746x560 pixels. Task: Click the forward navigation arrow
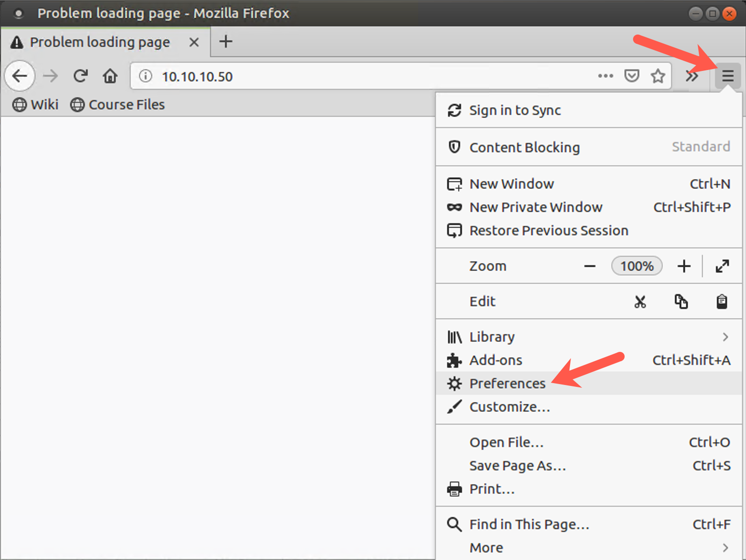point(50,76)
